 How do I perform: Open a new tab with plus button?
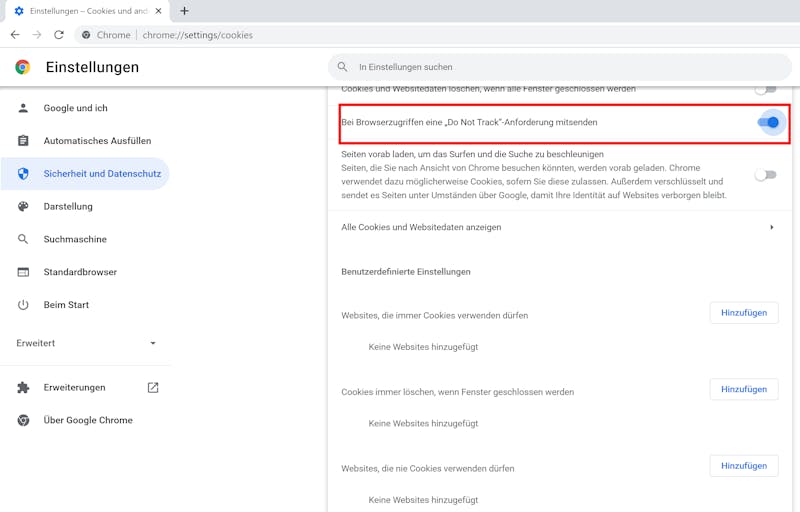coord(184,11)
